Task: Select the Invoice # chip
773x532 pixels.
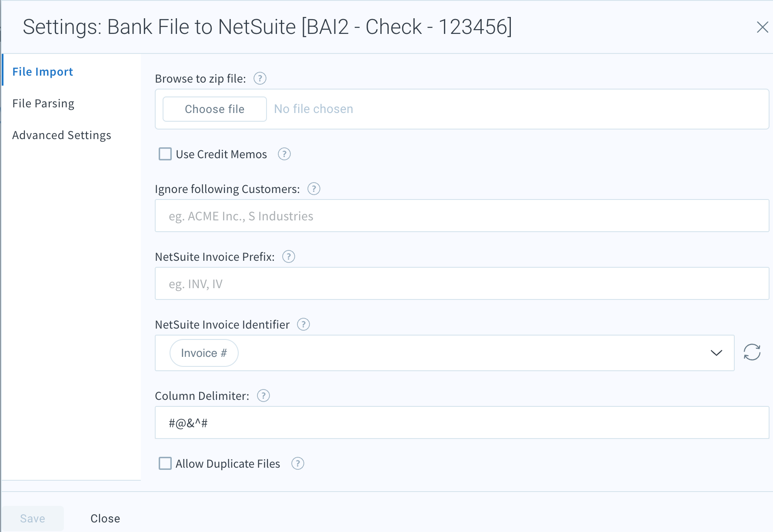Action: [x=203, y=352]
